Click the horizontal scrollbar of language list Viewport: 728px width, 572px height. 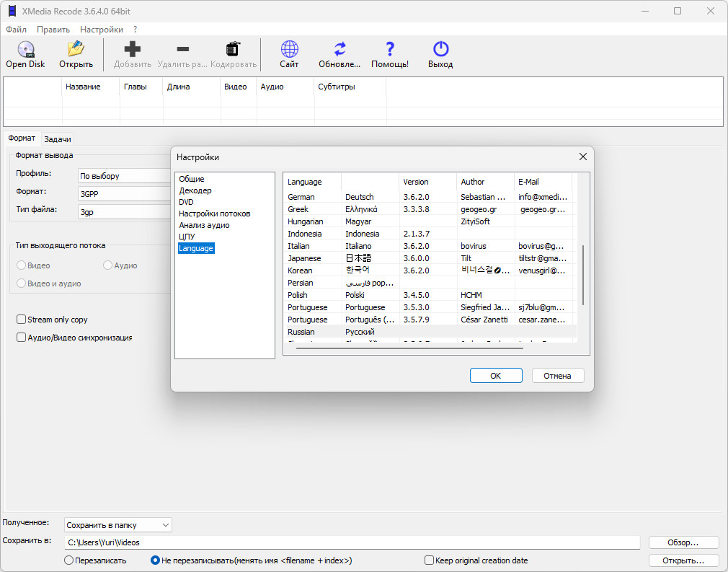point(409,348)
